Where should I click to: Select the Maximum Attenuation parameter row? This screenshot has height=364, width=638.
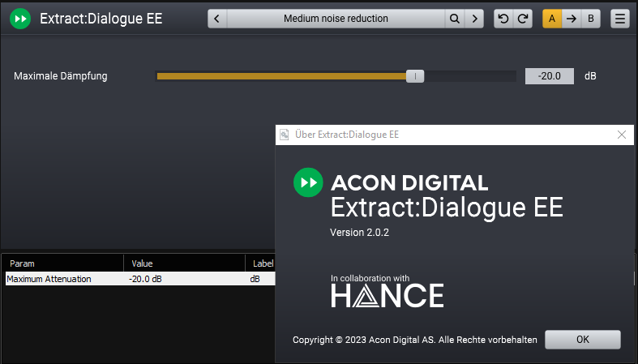pyautogui.click(x=140, y=279)
